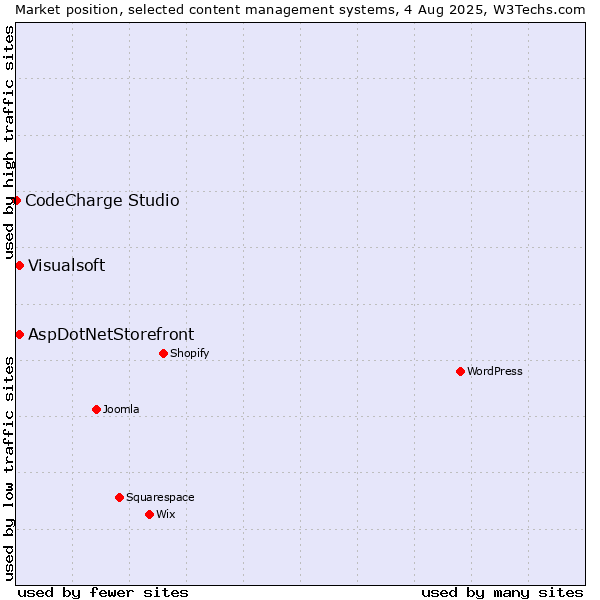Click the Squarespace label
Viewport: 600px width, 600px height.
point(160,497)
